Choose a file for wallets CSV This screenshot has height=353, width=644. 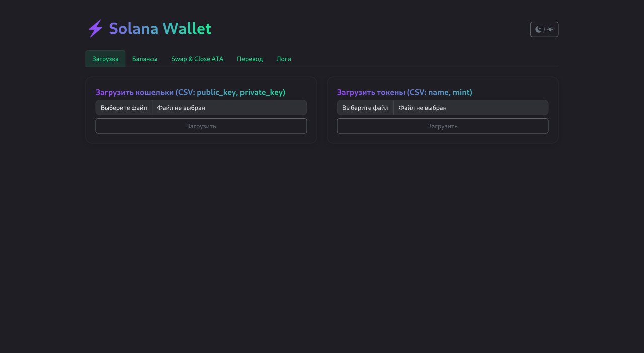point(124,108)
